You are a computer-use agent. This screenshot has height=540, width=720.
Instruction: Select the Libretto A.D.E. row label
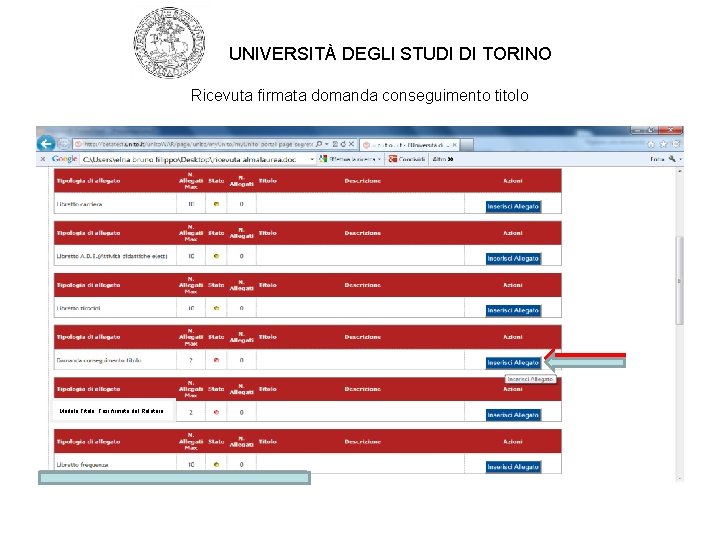[112, 256]
